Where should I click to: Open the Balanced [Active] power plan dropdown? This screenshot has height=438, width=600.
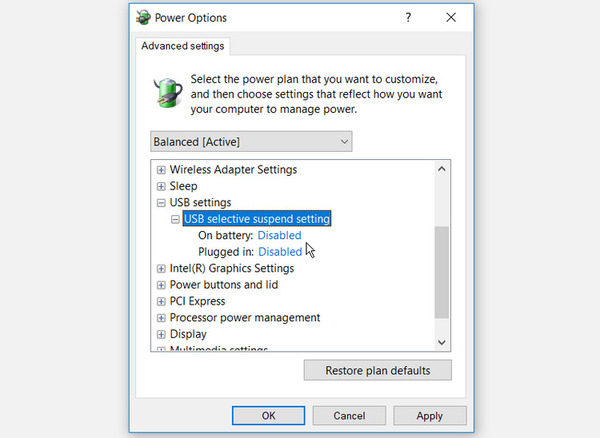click(x=251, y=142)
